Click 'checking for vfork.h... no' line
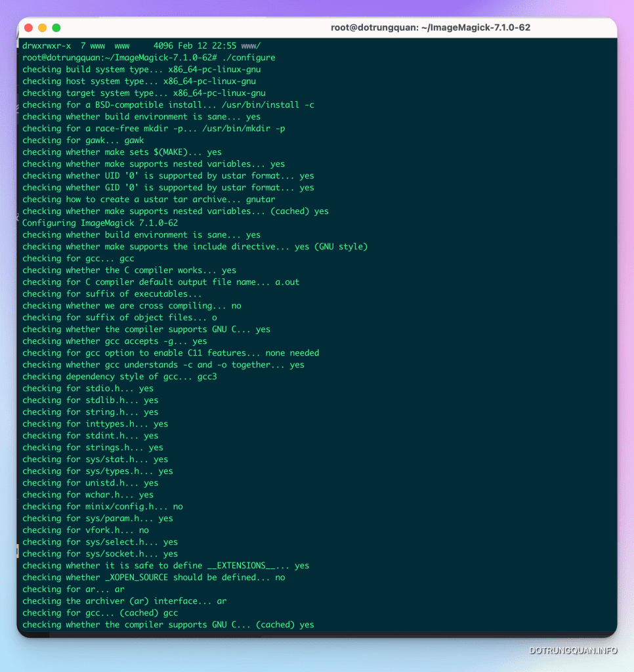The image size is (634, 672). click(85, 530)
